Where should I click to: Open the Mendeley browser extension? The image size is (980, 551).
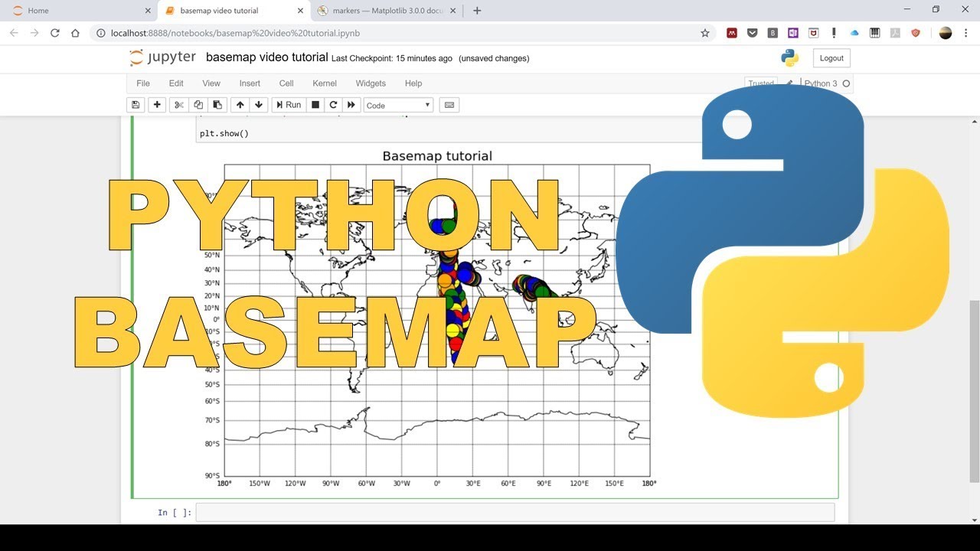coord(732,33)
